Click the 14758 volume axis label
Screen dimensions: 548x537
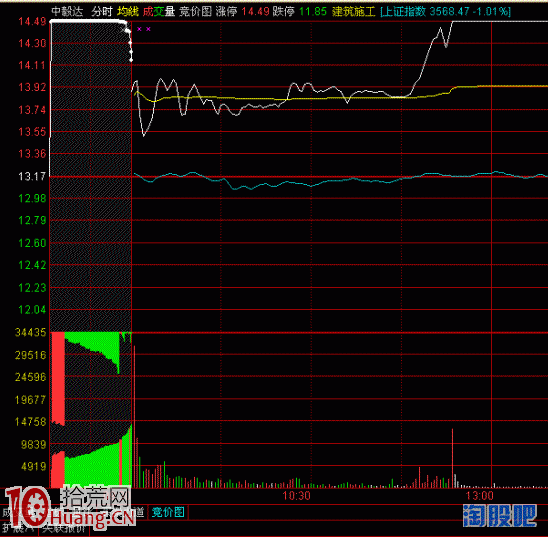31,422
